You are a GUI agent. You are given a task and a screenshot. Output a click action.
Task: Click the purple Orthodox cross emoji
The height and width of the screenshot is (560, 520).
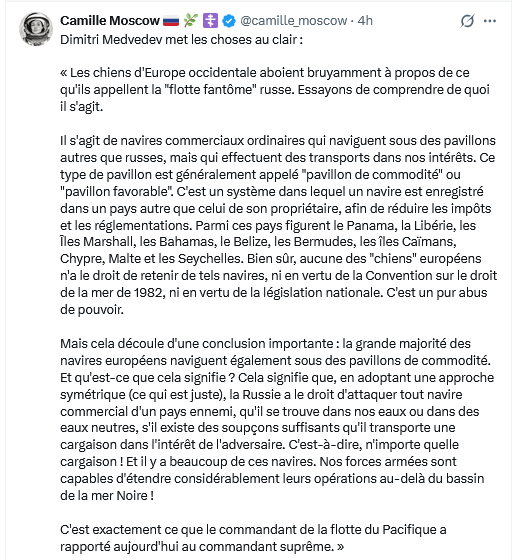tap(210, 21)
